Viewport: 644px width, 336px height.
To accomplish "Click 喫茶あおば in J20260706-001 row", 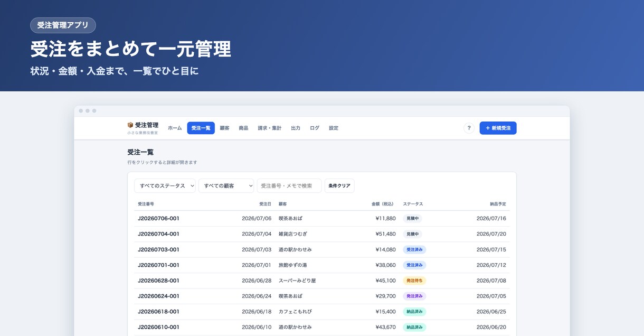I will 290,219.
